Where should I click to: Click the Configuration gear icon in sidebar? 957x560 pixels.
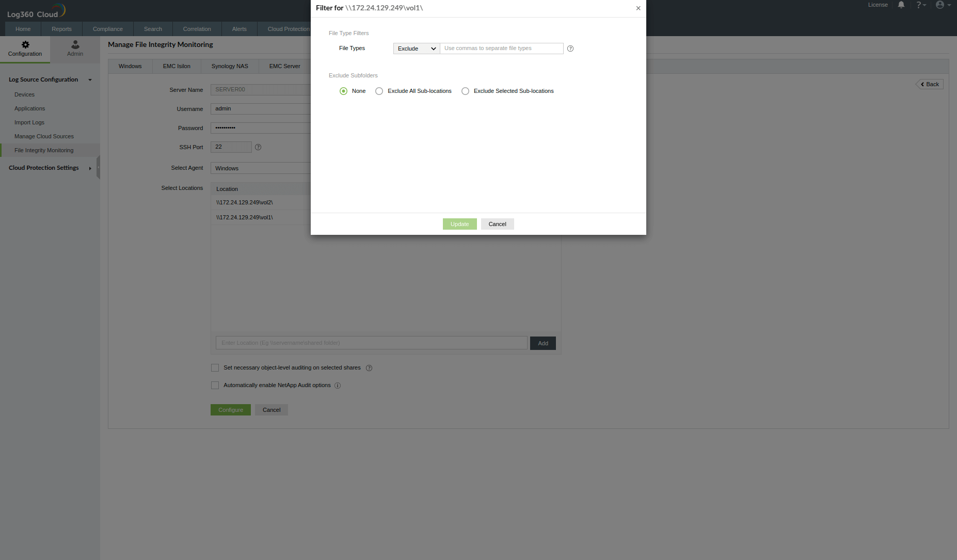coord(25,45)
